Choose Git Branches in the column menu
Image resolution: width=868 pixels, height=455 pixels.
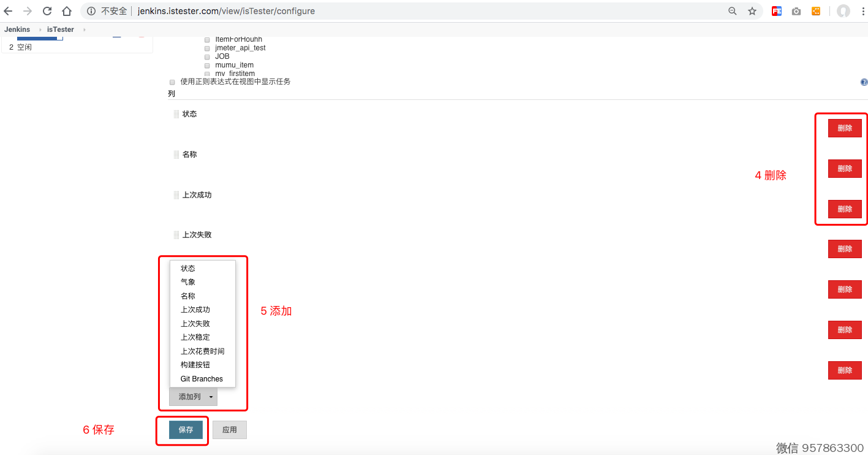pyautogui.click(x=202, y=379)
